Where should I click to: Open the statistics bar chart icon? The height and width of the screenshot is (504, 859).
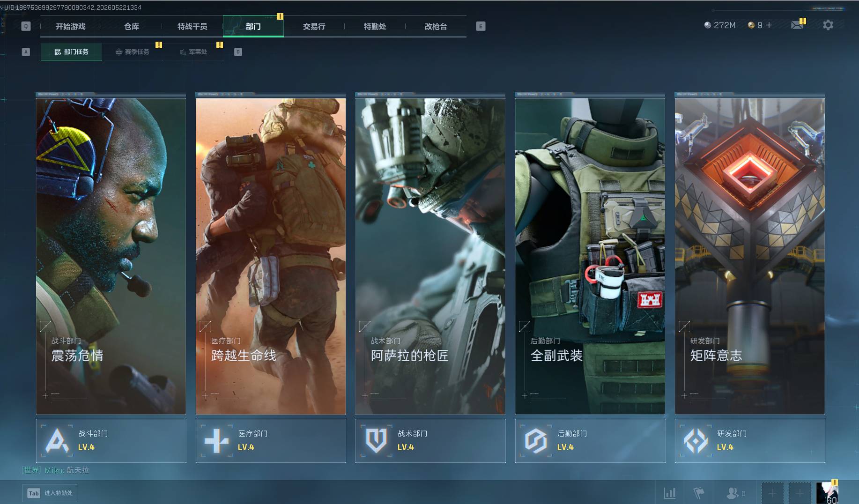(x=670, y=493)
